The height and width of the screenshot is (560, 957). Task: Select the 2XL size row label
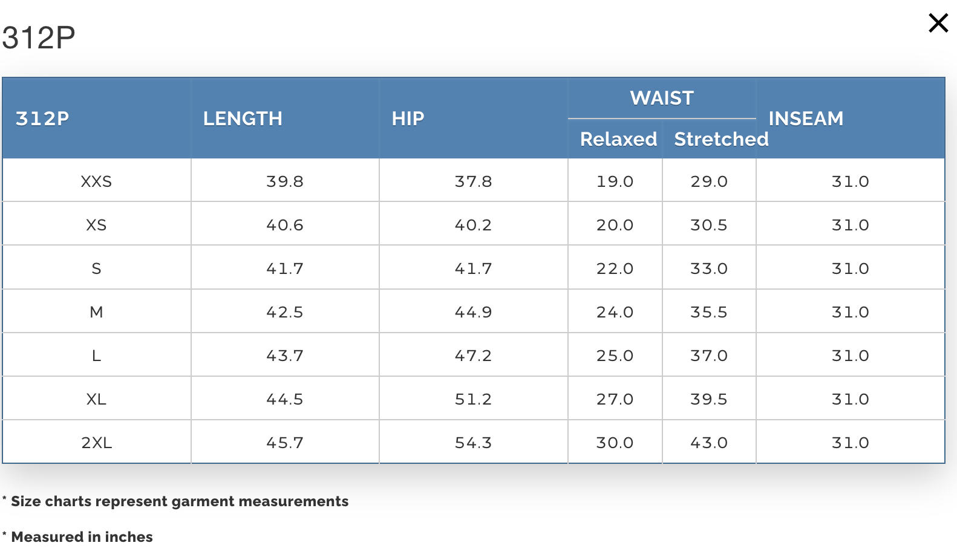[96, 443]
